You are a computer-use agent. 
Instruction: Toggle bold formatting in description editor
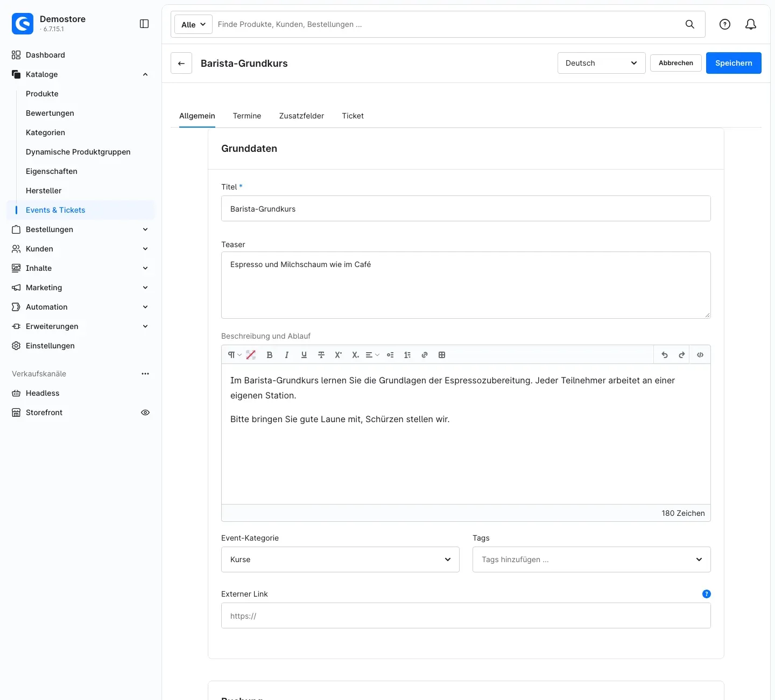(x=270, y=355)
